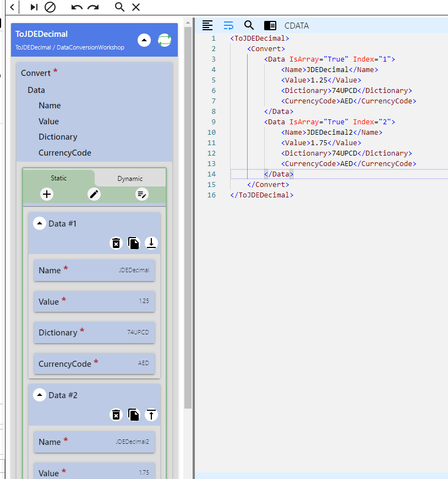Click the highlighted closing Data tag line 14

pyautogui.click(x=278, y=174)
